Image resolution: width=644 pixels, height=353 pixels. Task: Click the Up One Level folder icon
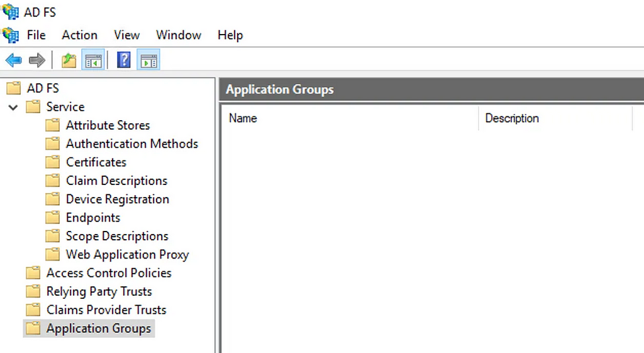coord(69,60)
